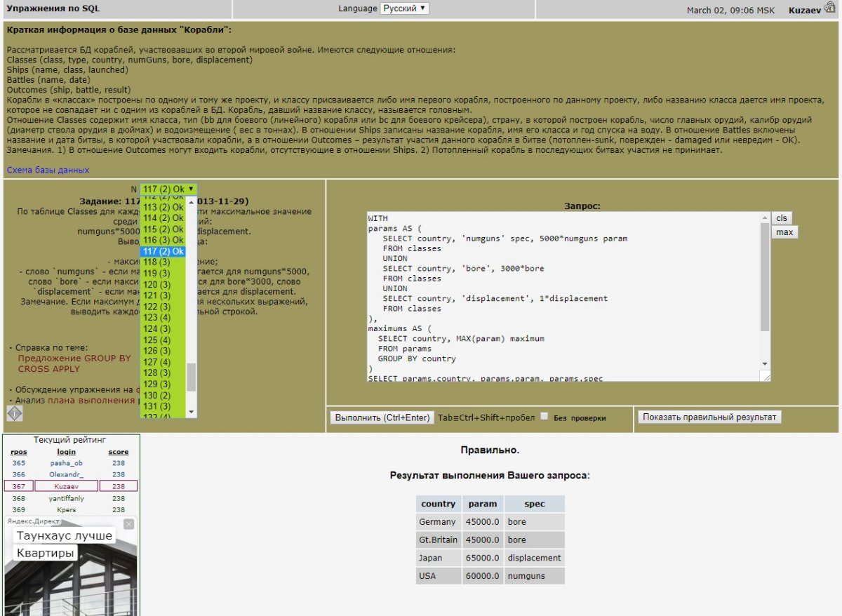Collapse the exercise number dropdown
Screen dimensions: 842x616
168,189
